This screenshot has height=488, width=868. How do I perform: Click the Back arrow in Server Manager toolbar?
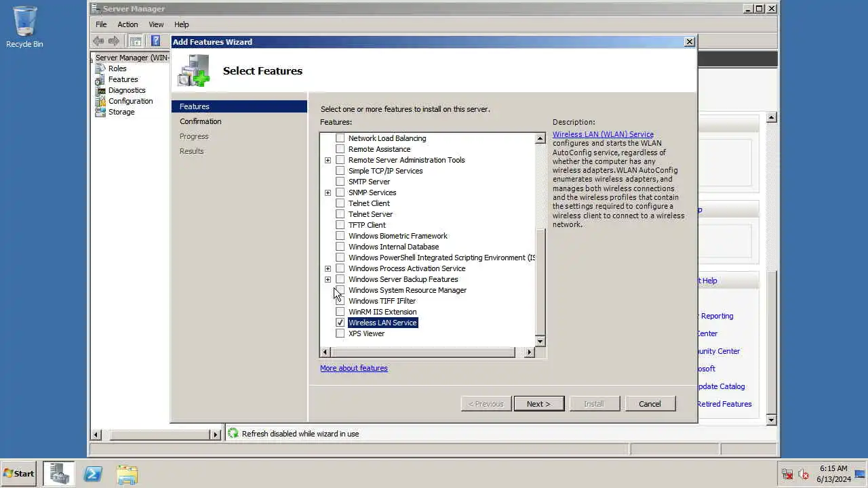99,41
